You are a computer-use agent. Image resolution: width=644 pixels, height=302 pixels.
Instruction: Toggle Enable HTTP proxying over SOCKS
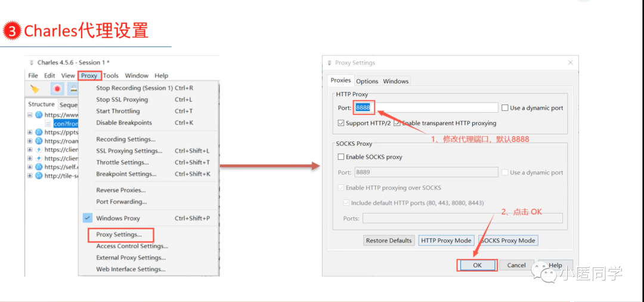click(x=340, y=188)
